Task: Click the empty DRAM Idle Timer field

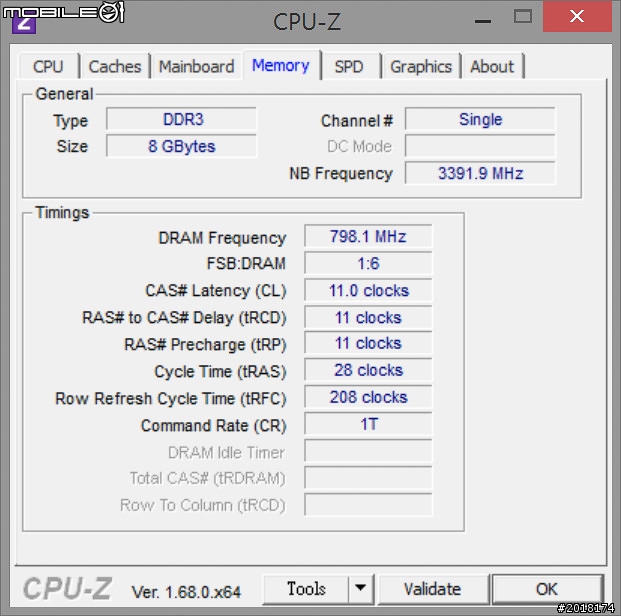Action: tap(368, 451)
